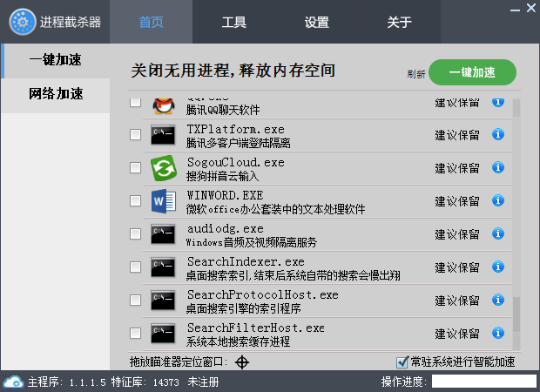The image size is (540, 392).
Task: Open the 关于 tab
Action: (x=399, y=22)
